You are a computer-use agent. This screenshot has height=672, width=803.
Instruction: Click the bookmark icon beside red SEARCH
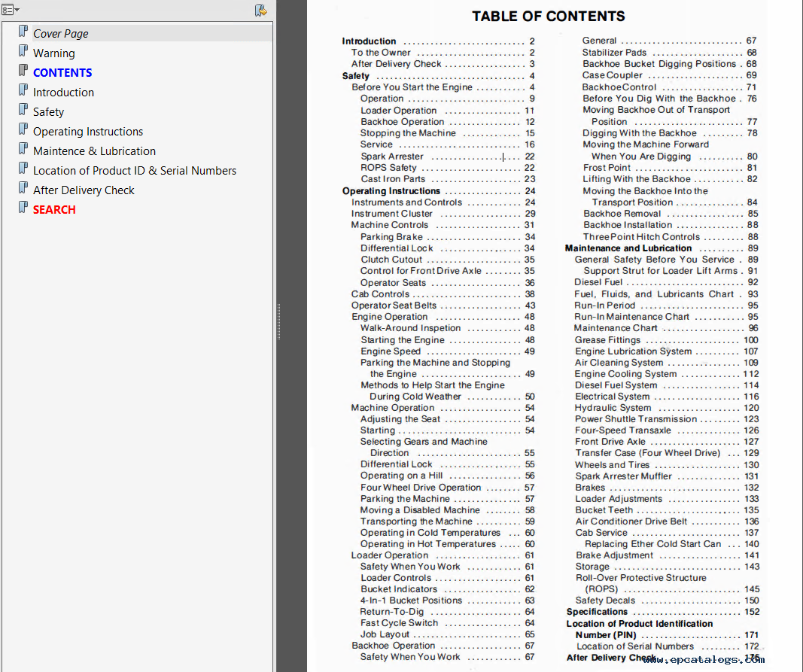23,208
